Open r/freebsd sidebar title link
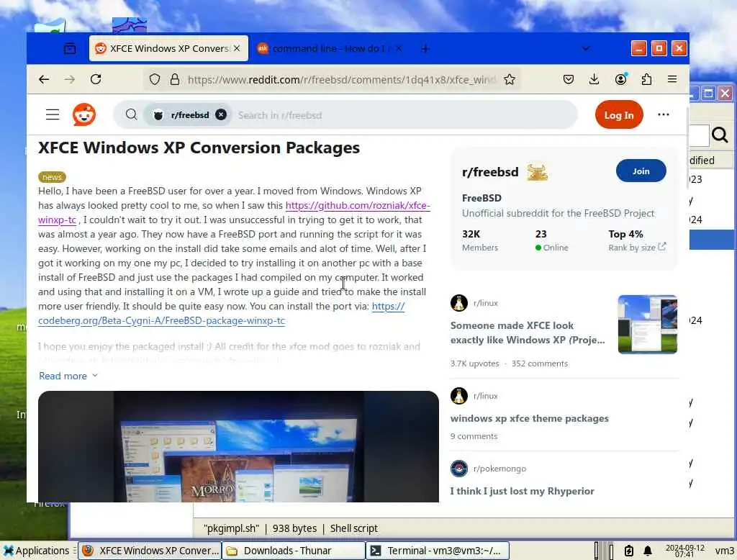The height and width of the screenshot is (560, 737). [x=489, y=172]
